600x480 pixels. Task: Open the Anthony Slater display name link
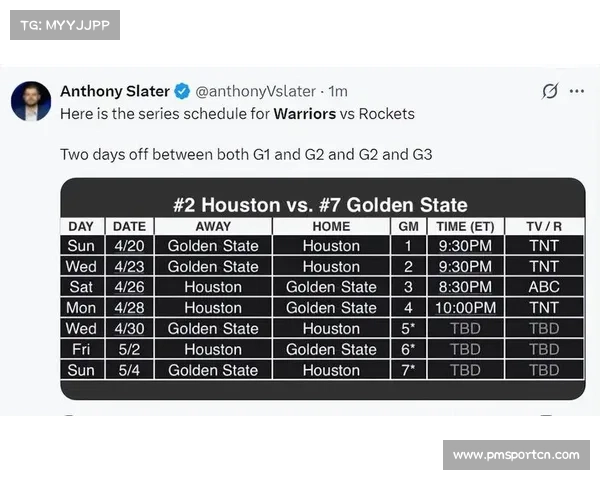coord(115,91)
